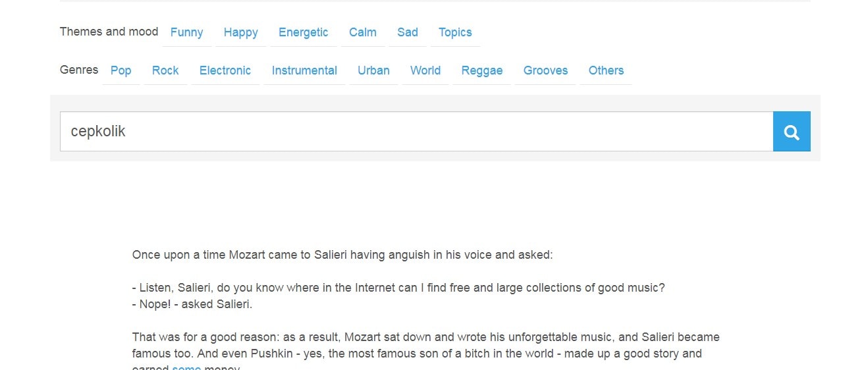Browse the Reggae genre

(x=482, y=70)
